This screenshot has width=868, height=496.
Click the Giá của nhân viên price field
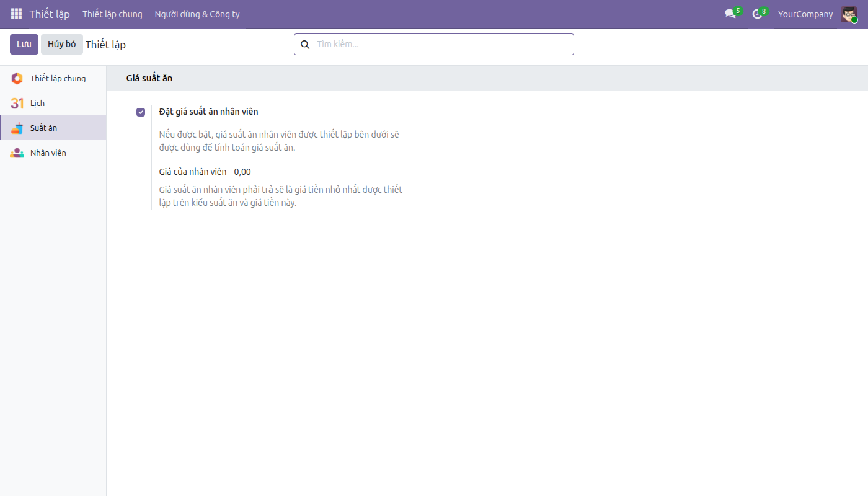click(x=263, y=172)
